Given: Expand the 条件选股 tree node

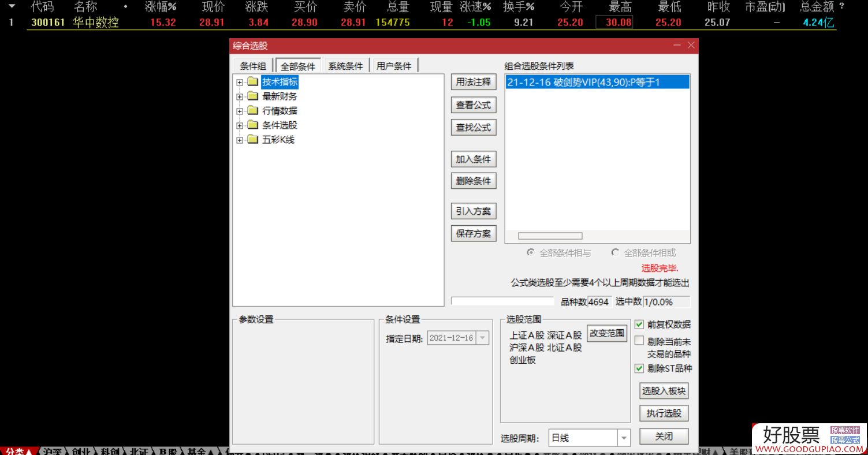Looking at the screenshot, I should click(240, 125).
